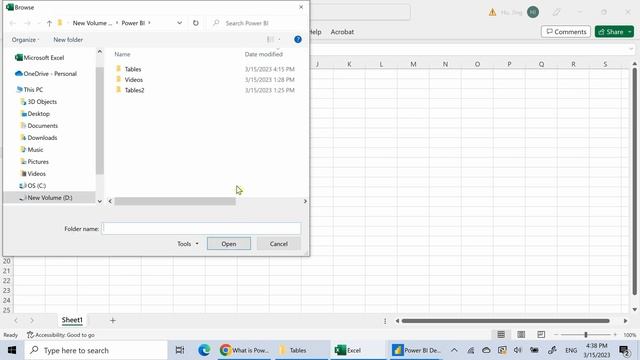Screen dimensions: 640x360
Task: Open 3D Objects in navigation pane
Action: tap(42, 102)
